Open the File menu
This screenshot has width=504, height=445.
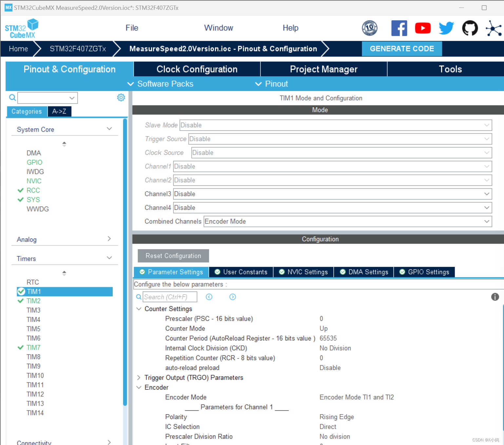coord(132,28)
